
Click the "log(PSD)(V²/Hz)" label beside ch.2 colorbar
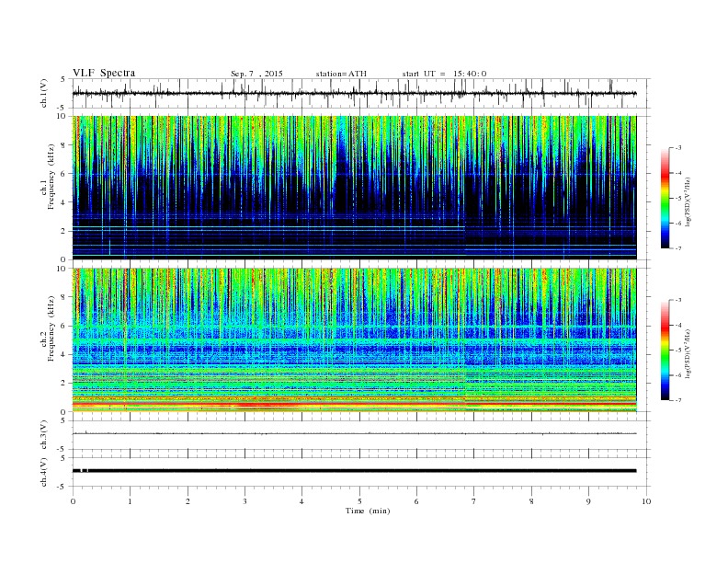tap(688, 353)
